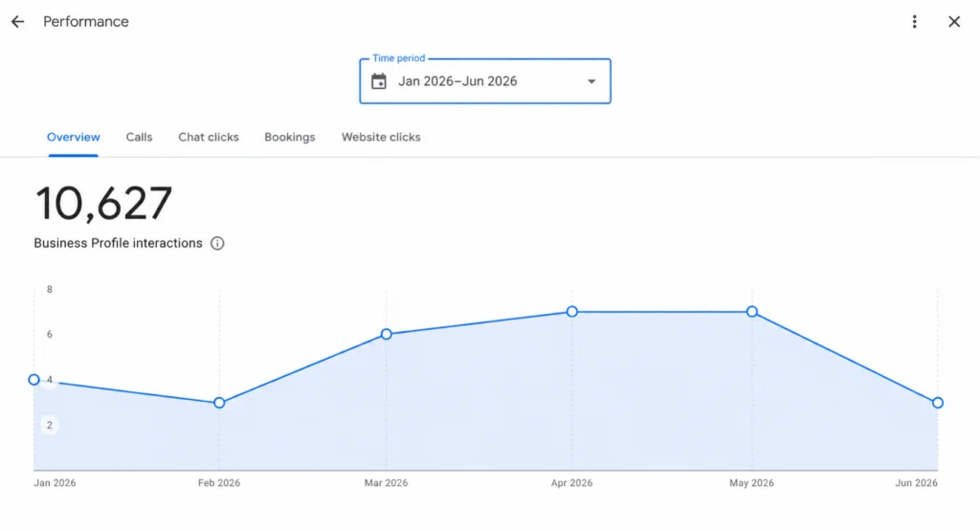This screenshot has height=531, width=980.
Task: Open the Bookings tab
Action: pos(289,138)
